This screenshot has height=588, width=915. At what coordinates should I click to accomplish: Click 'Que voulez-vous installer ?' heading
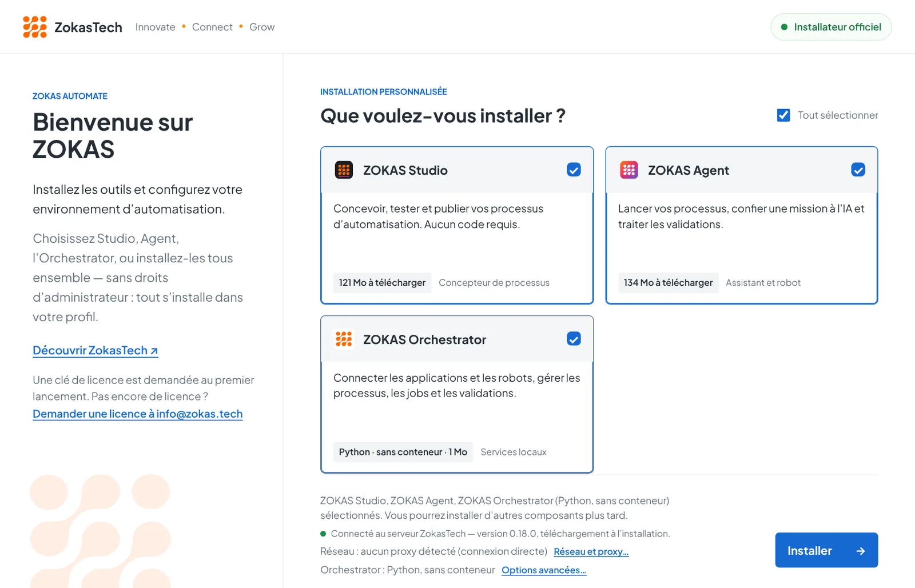point(443,116)
